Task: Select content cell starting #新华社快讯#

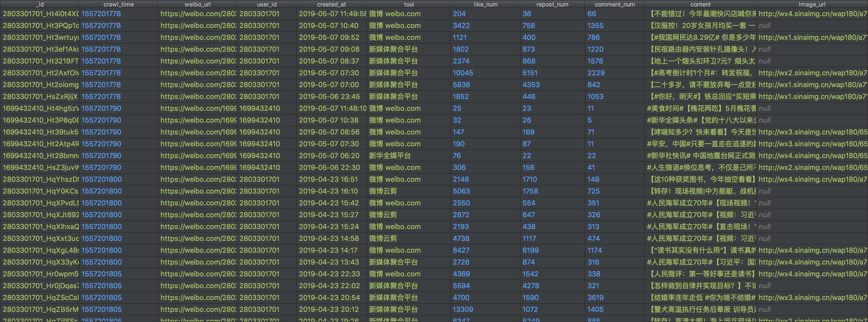Action: point(701,156)
